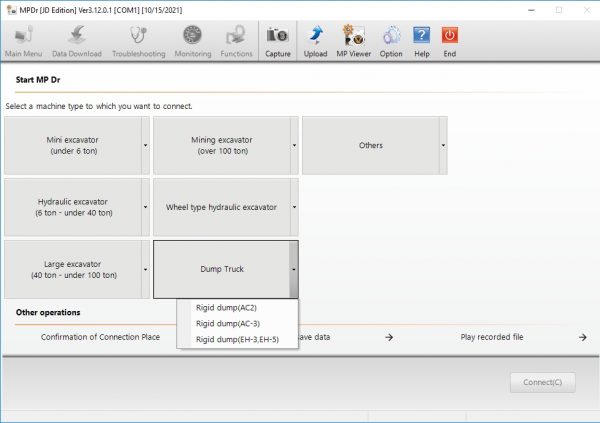600x423 pixels.
Task: Click the arrow beside Save data
Action: pyautogui.click(x=389, y=337)
